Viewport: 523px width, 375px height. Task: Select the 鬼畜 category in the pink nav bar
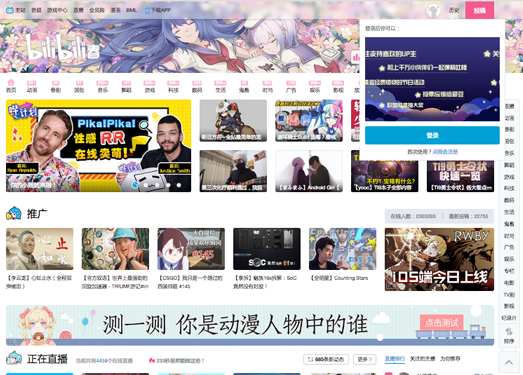244,86
